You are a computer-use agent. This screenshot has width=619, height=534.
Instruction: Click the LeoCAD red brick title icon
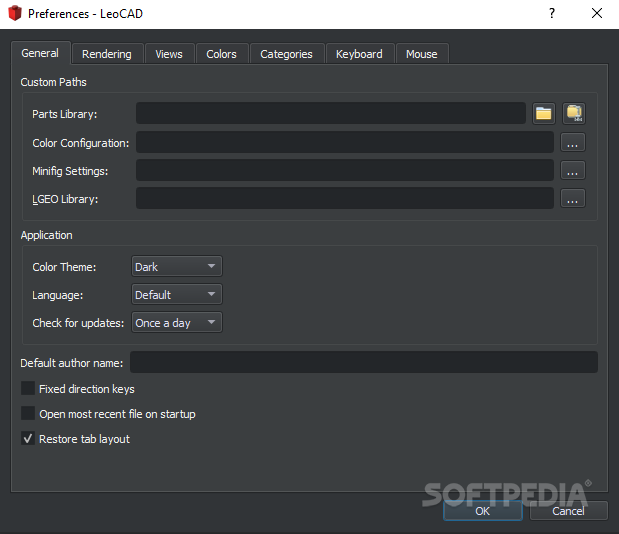point(15,13)
